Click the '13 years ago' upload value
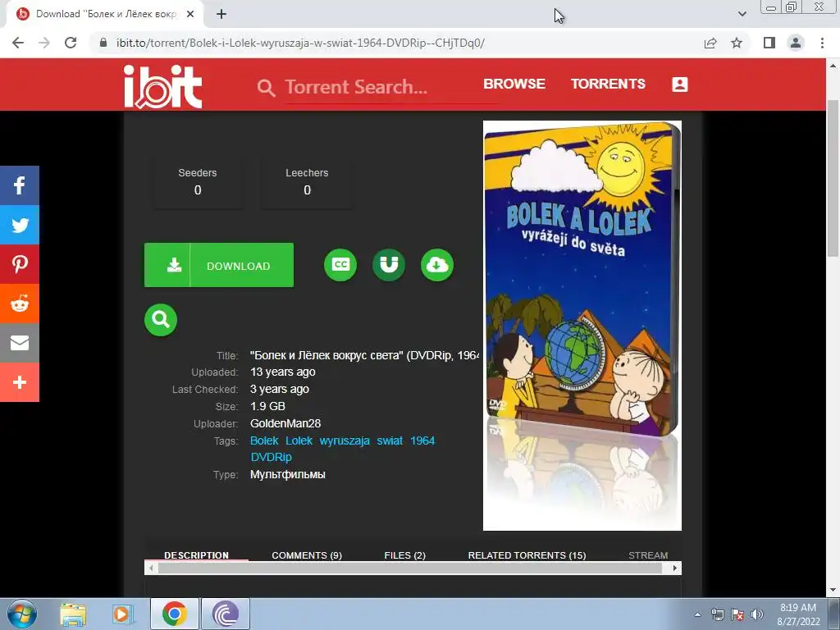 [283, 372]
